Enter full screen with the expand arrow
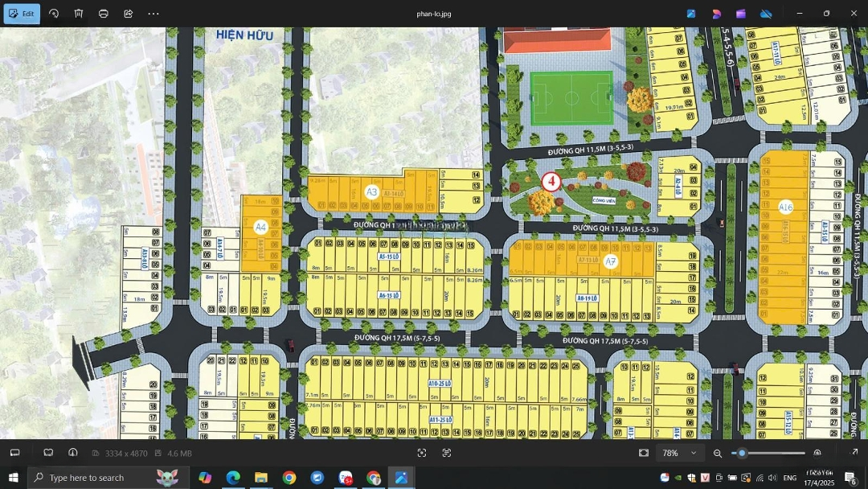The image size is (868, 489). click(x=854, y=453)
